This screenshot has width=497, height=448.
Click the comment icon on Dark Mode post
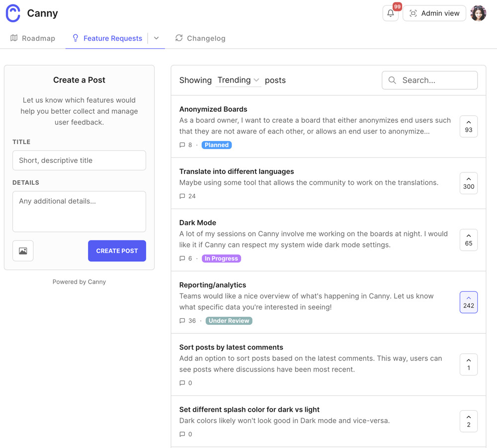pyautogui.click(x=182, y=258)
